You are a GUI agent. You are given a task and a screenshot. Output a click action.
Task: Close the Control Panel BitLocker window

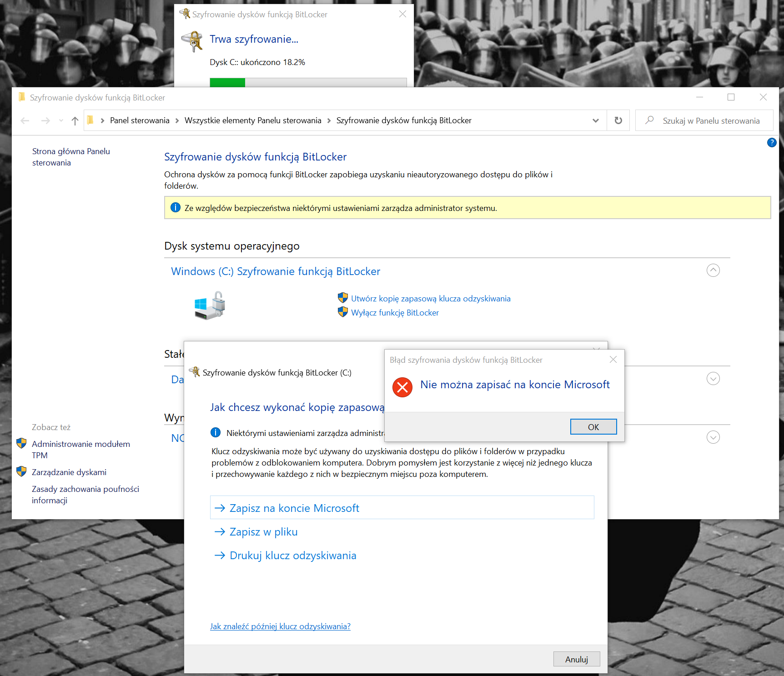coord(764,97)
